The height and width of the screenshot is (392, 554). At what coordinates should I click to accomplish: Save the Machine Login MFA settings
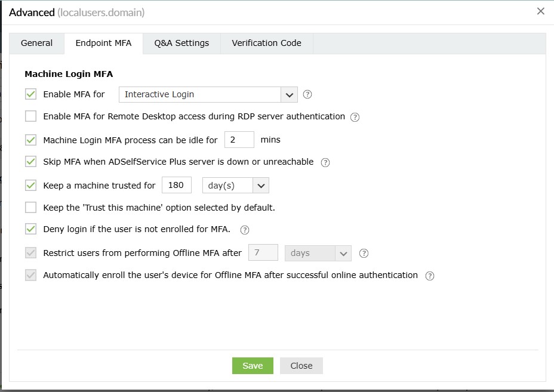pyautogui.click(x=253, y=366)
